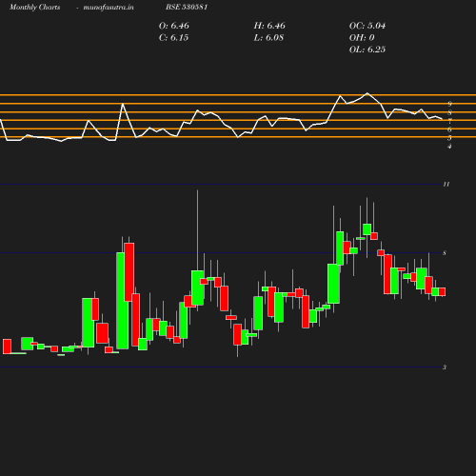Click the 'OH: 0' value

362,38
